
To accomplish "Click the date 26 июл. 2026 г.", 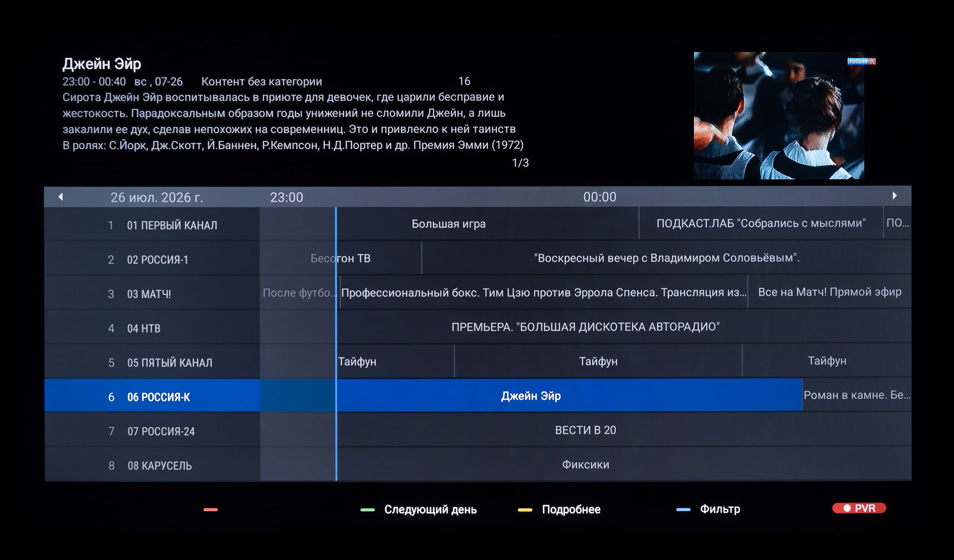I will (x=157, y=197).
